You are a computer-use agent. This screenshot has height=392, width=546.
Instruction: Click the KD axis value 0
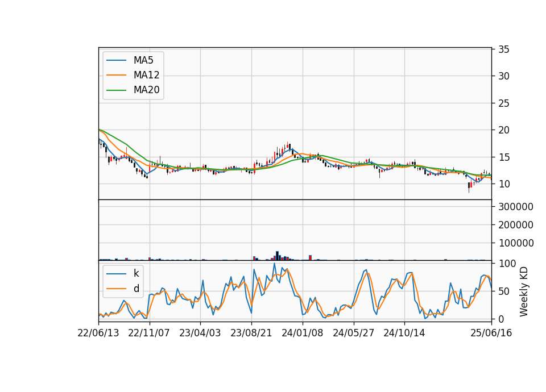(x=501, y=319)
